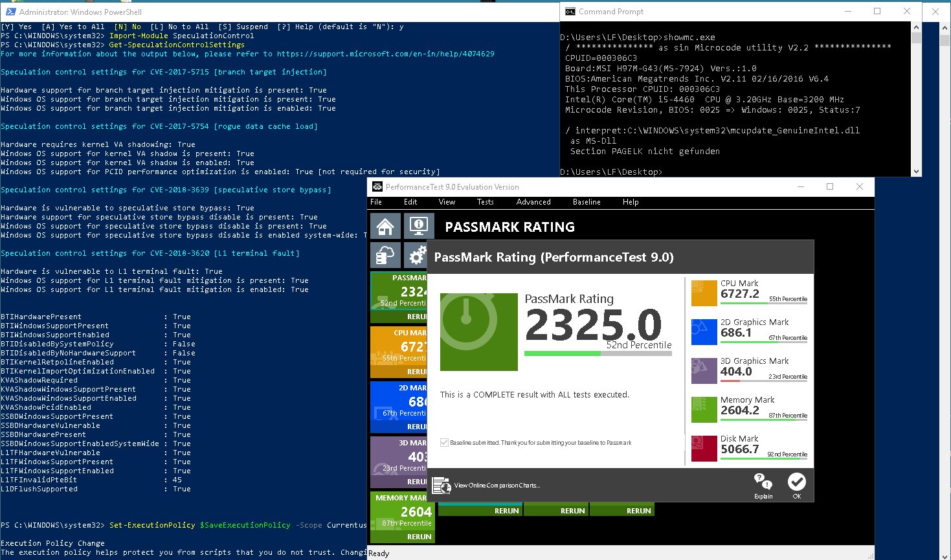951x560 pixels.
Task: Rerun the 2D Mark tile
Action: [417, 427]
